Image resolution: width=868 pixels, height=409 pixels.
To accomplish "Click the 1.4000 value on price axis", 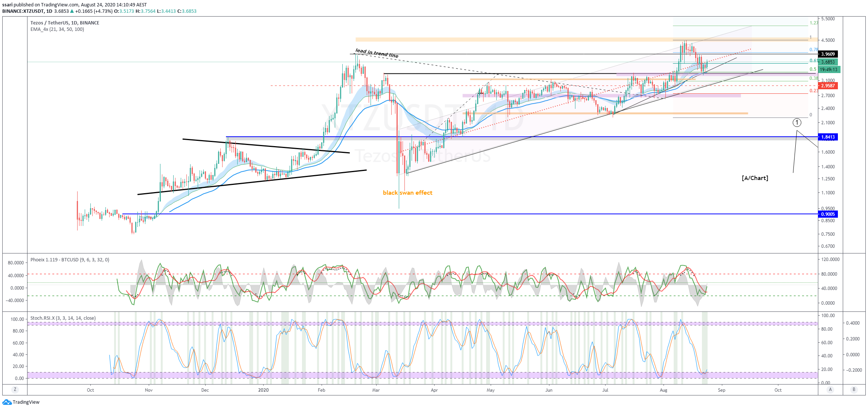I will tap(828, 167).
